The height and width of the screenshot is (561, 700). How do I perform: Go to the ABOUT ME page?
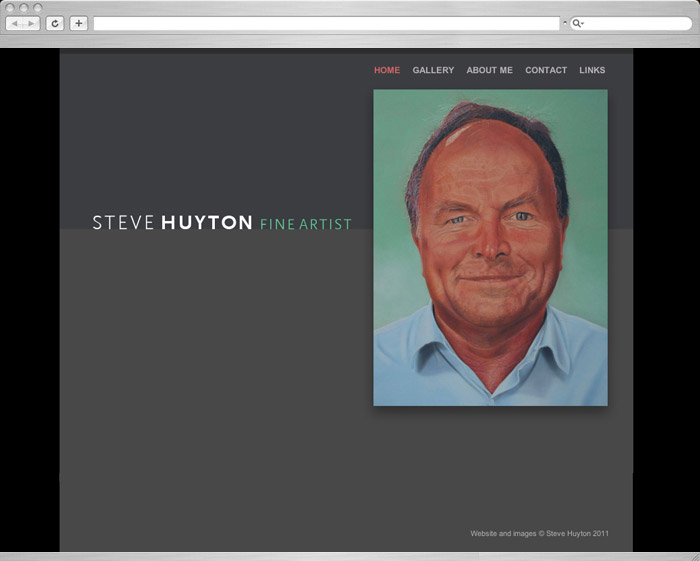[x=489, y=70]
